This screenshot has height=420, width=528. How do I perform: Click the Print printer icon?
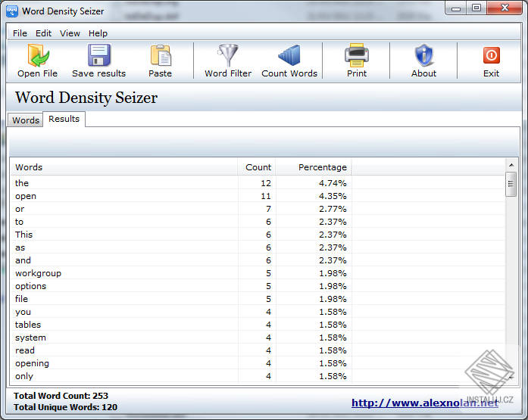[x=357, y=55]
